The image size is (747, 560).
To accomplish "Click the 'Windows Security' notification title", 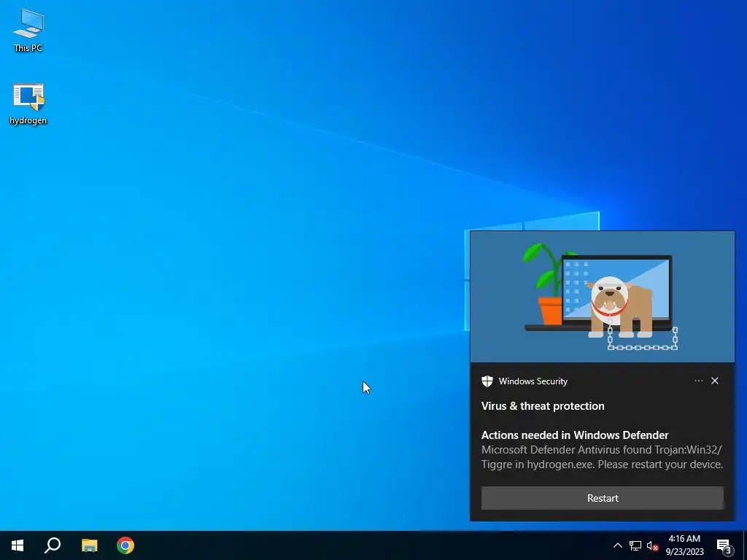I will pos(533,381).
